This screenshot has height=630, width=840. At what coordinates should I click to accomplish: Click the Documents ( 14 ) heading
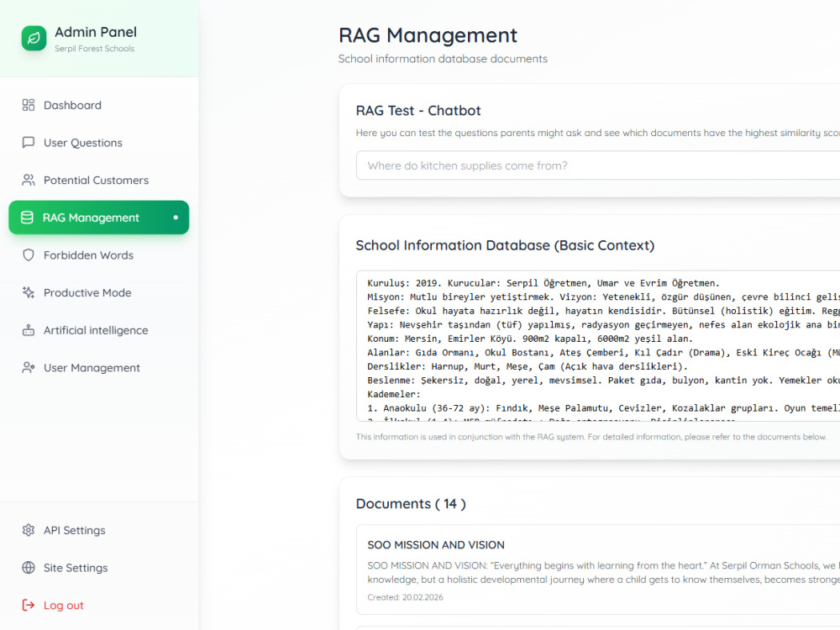[411, 504]
